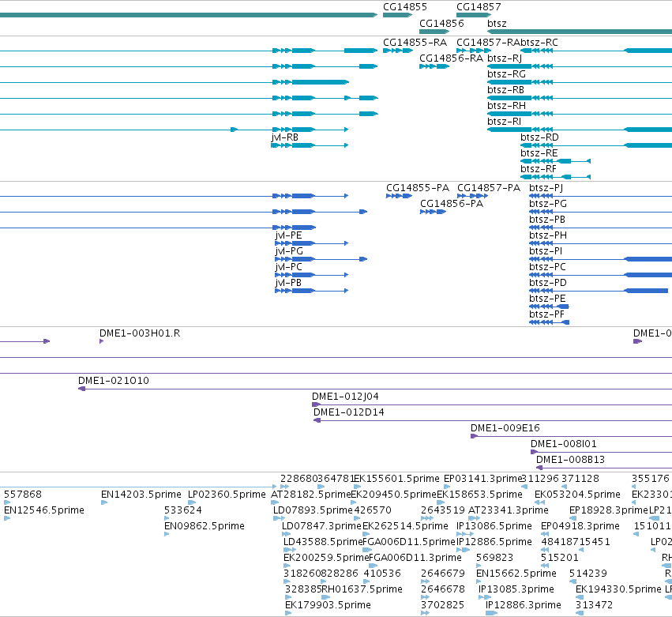Select protein btsz-PG label
Viewport: 672px width, 617px height.
click(548, 204)
